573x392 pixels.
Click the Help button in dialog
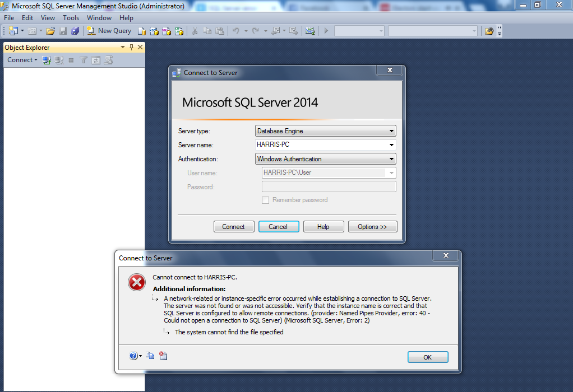(x=324, y=227)
